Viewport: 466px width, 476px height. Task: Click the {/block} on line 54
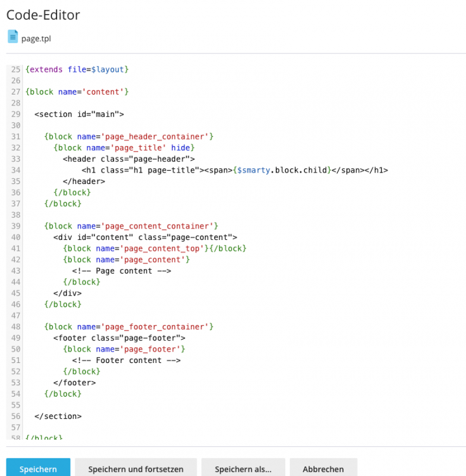pos(63,394)
